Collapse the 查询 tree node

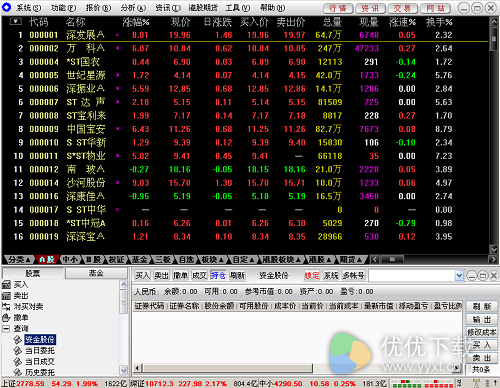click(6, 329)
